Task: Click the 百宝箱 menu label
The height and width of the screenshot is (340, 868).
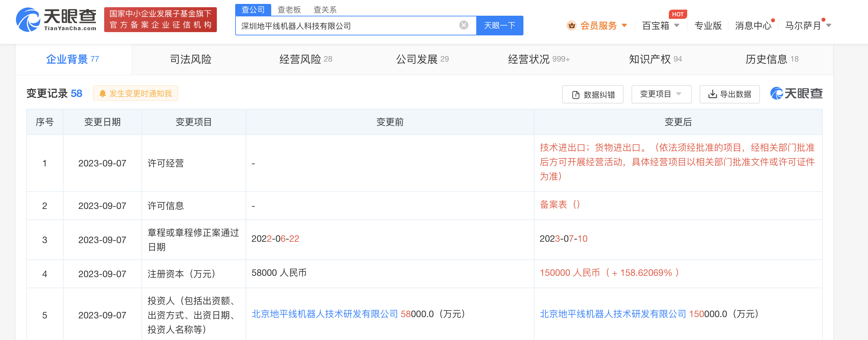Action: coord(655,26)
